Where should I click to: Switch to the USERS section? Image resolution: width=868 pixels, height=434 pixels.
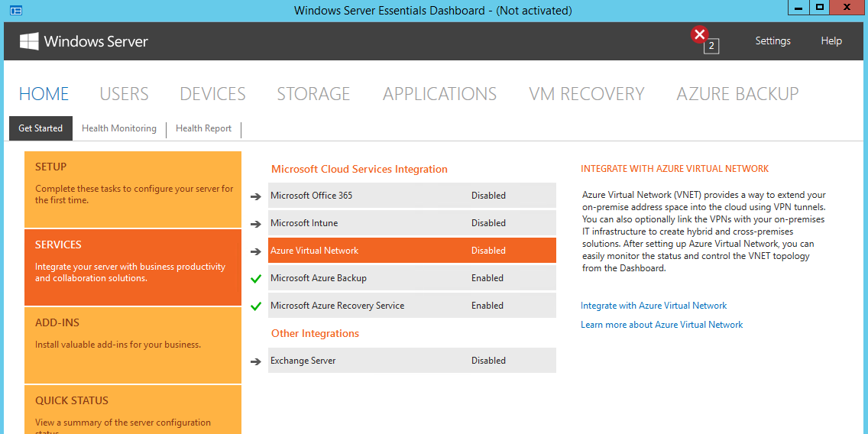point(124,93)
